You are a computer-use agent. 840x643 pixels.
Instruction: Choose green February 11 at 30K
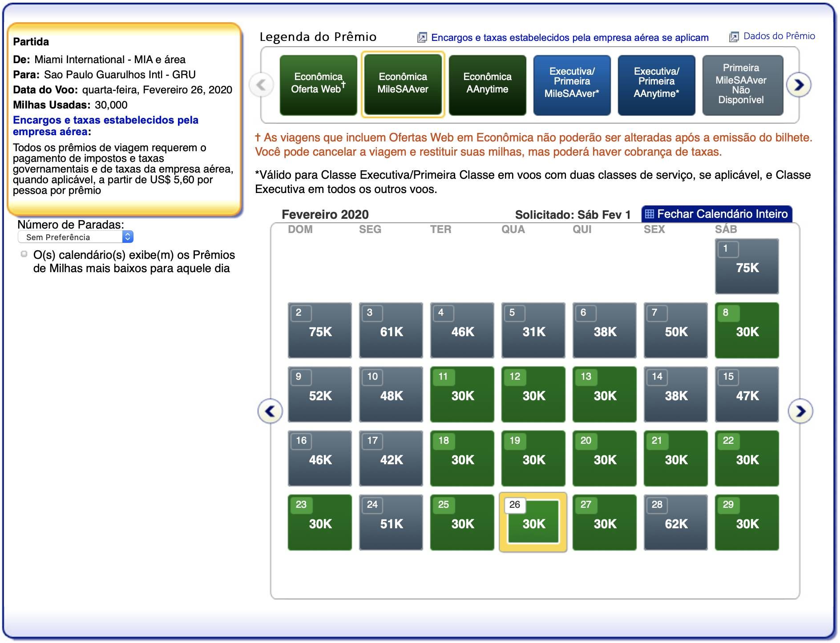point(462,394)
